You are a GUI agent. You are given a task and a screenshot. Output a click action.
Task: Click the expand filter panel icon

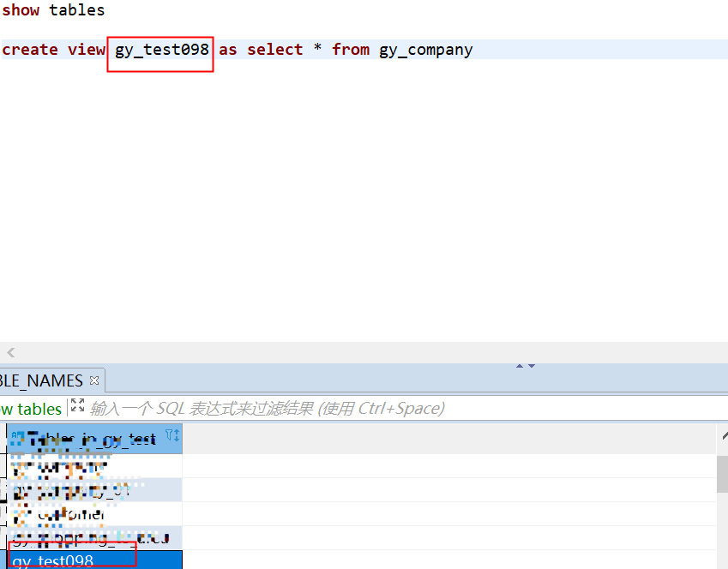tap(78, 407)
